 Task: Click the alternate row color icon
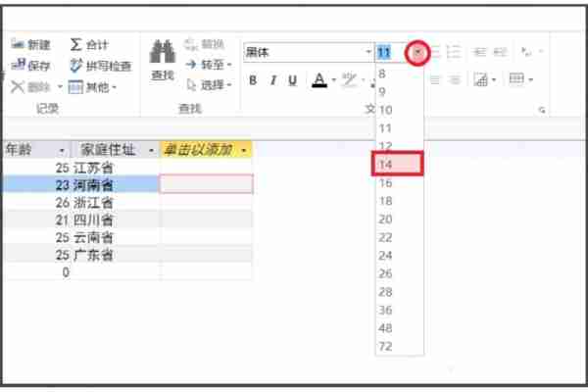[x=480, y=79]
